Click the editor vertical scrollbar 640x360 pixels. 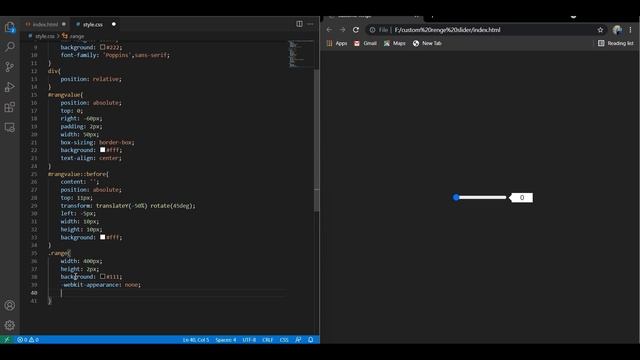(317, 139)
